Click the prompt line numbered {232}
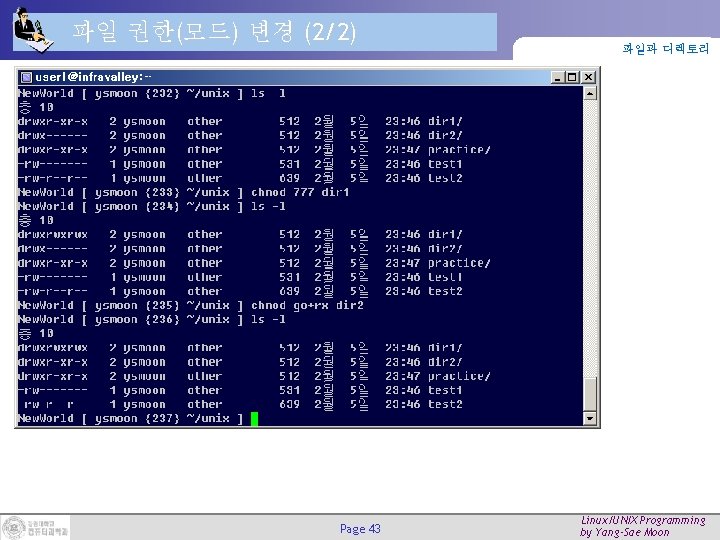Viewport: 720px width, 540px height. [152, 94]
